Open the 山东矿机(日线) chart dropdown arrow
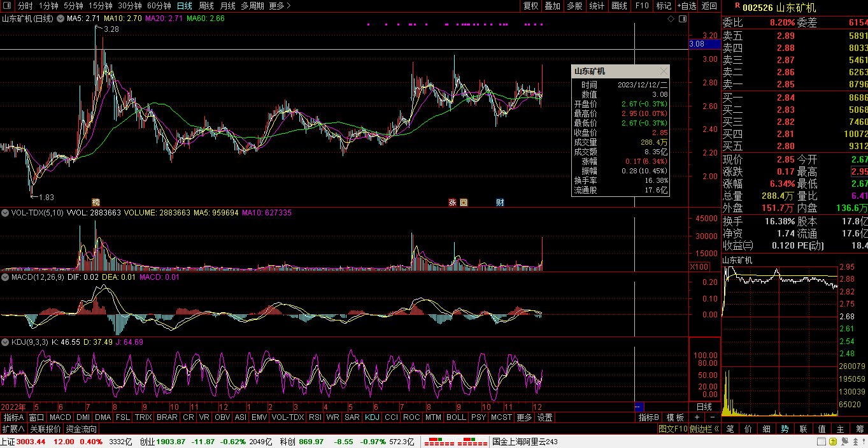Screen dimensions: 868x448 point(62,19)
